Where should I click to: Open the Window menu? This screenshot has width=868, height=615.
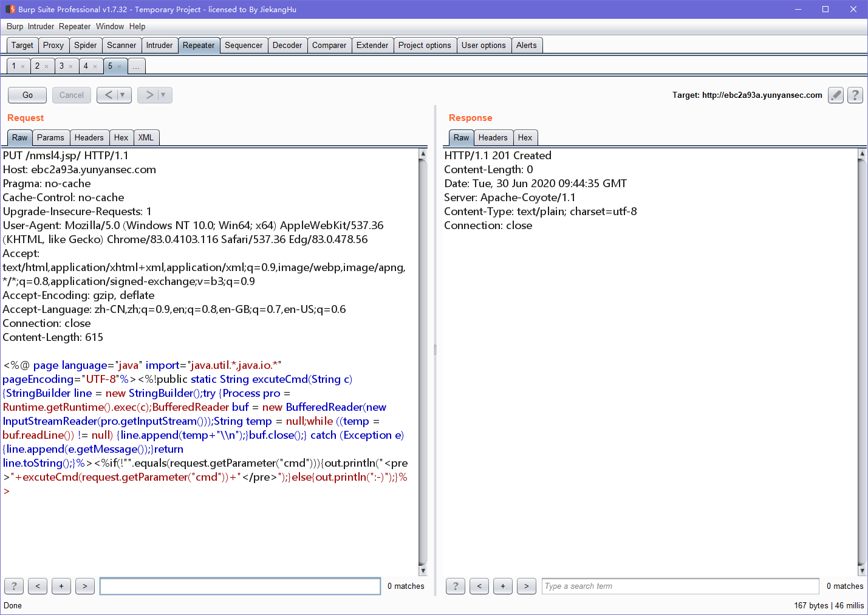coord(110,26)
